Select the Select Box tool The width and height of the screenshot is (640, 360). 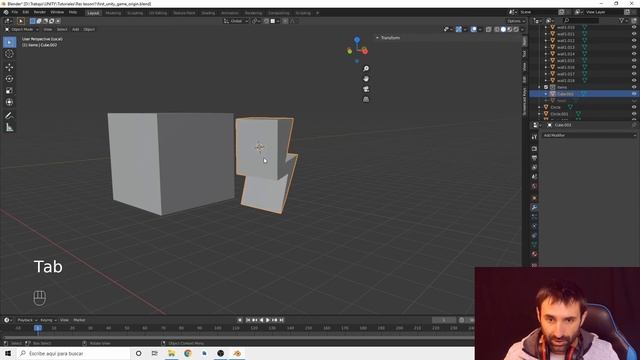pos(9,42)
